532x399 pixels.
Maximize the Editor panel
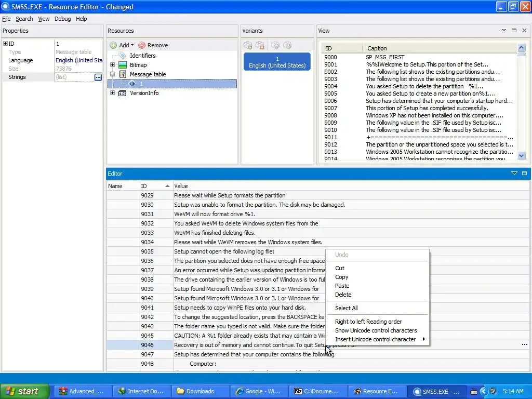point(525,174)
